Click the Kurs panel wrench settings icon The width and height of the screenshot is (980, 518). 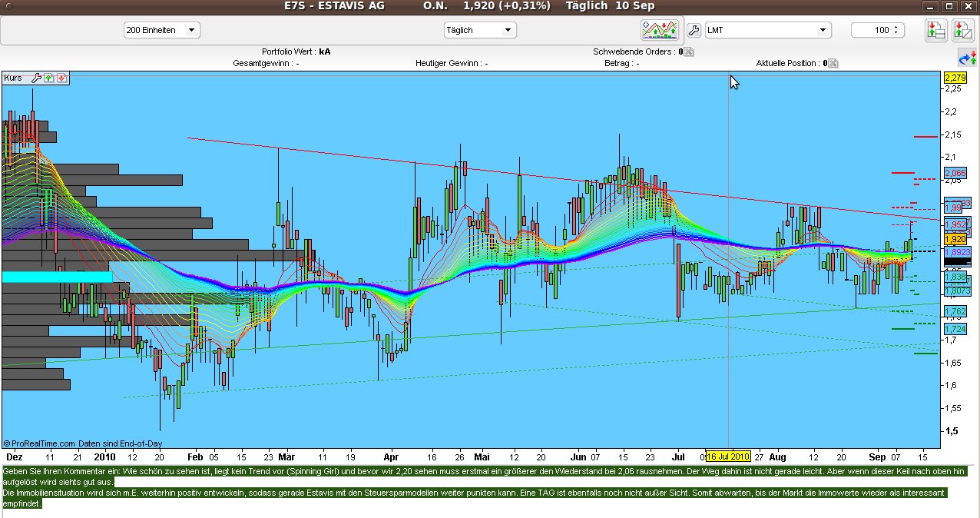pos(35,78)
